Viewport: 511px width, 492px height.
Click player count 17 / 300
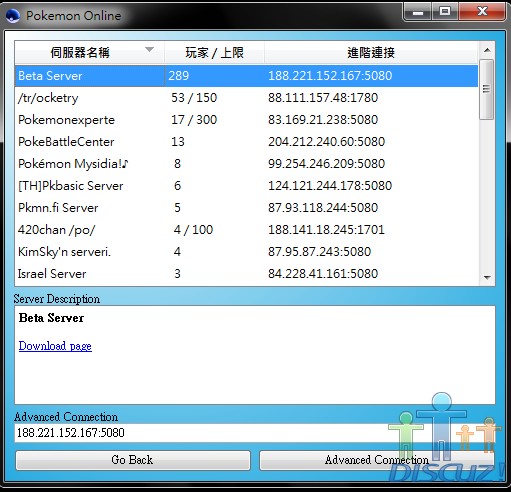click(x=194, y=120)
